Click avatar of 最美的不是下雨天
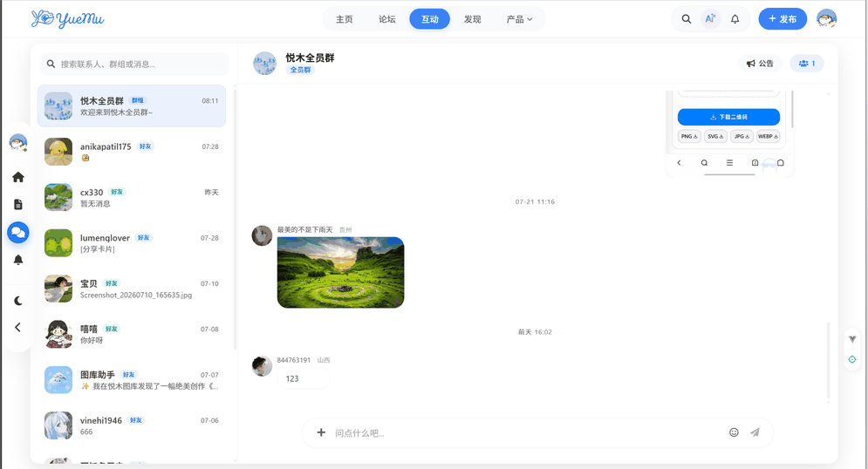The image size is (868, 469). (262, 235)
